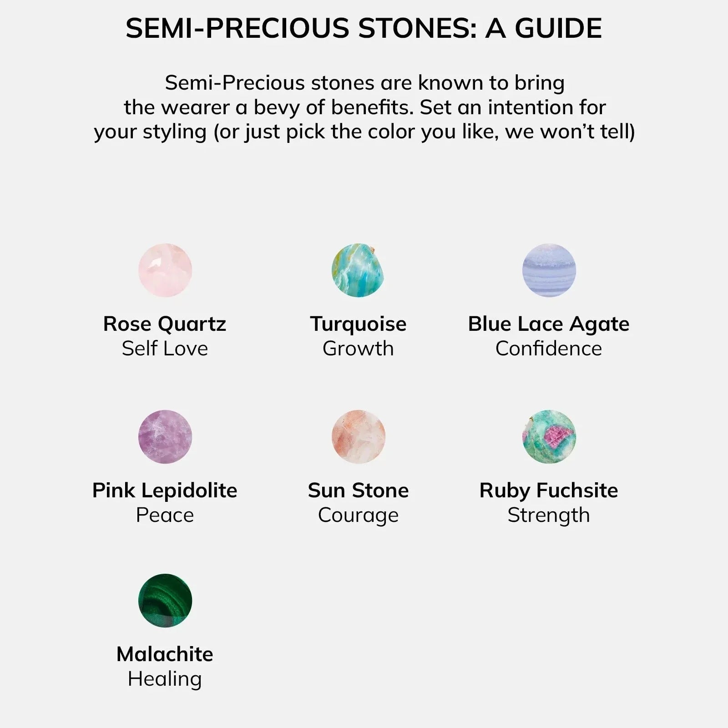
Task: Select the Blue Lace Agate label
Action: pos(549,324)
